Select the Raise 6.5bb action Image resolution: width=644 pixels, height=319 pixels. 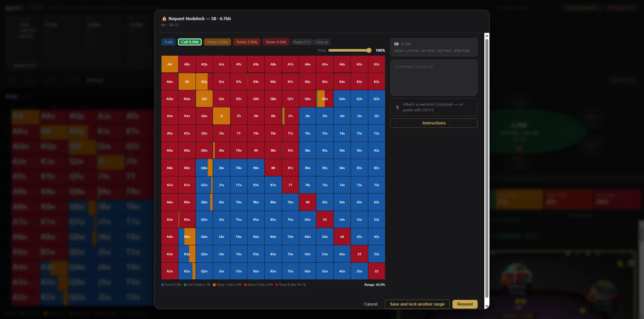coord(276,42)
